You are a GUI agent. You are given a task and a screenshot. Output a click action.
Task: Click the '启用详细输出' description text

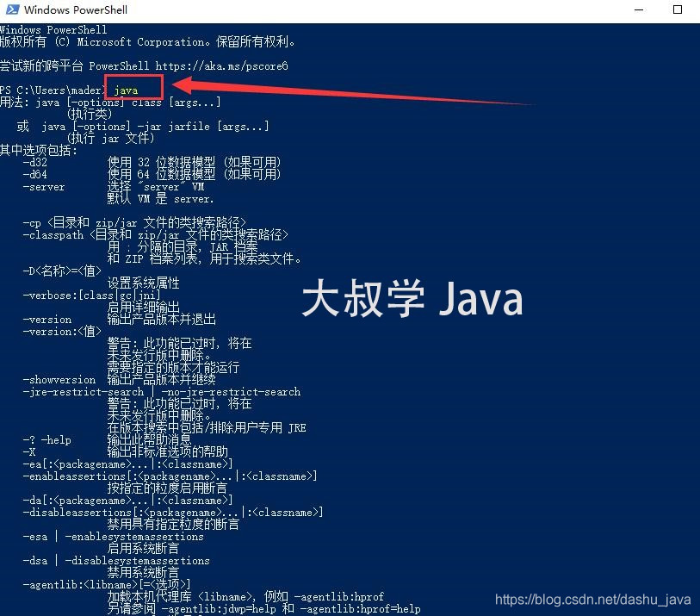coord(143,308)
